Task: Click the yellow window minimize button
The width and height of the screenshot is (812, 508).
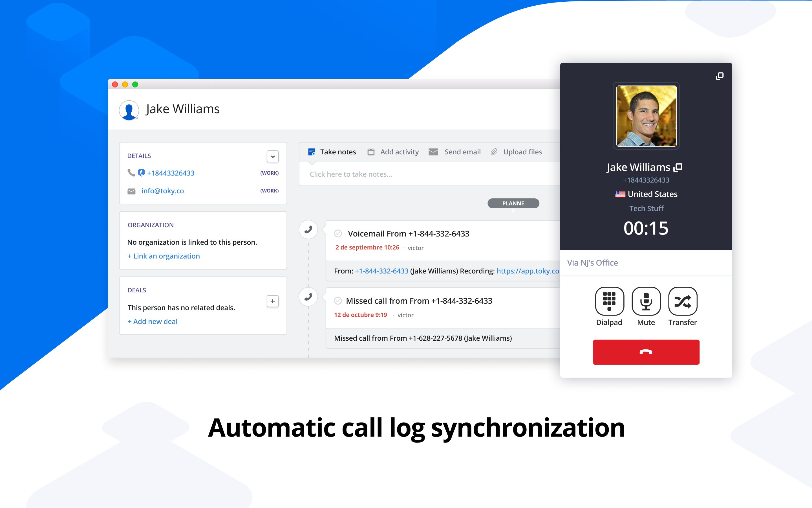Action: [125, 84]
